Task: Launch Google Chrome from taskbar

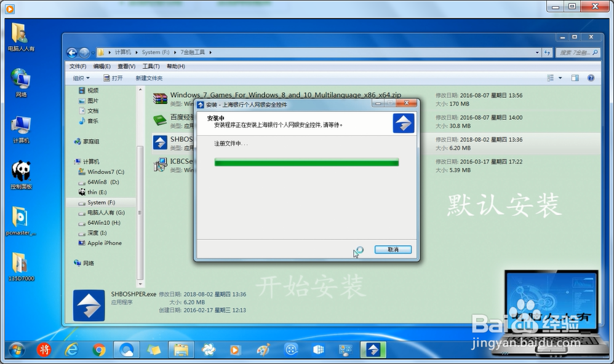Action: point(99,349)
